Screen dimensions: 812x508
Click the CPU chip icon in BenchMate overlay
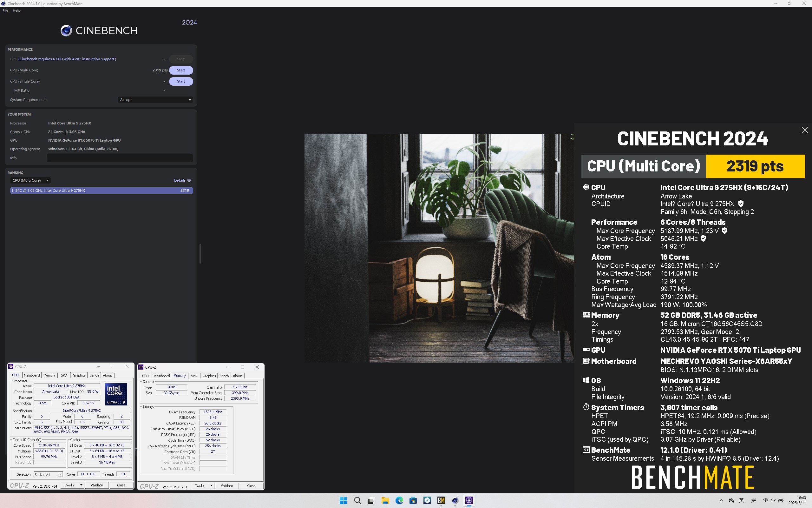[x=586, y=187]
